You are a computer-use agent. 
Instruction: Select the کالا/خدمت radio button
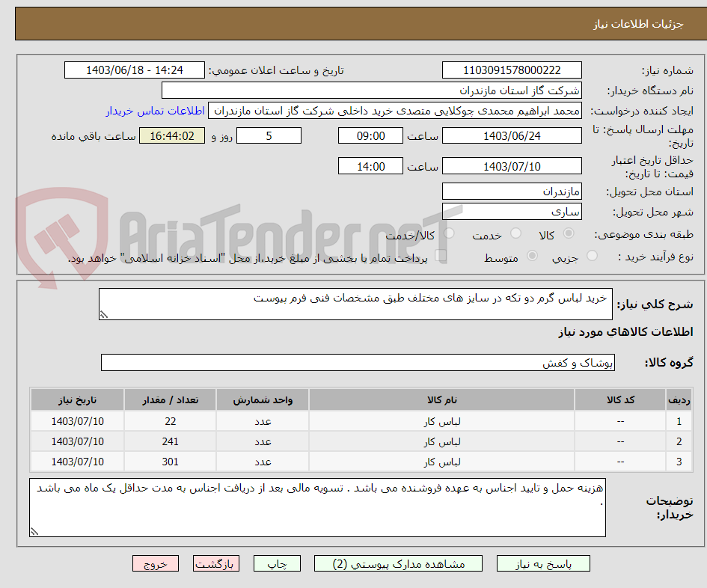[449, 233]
